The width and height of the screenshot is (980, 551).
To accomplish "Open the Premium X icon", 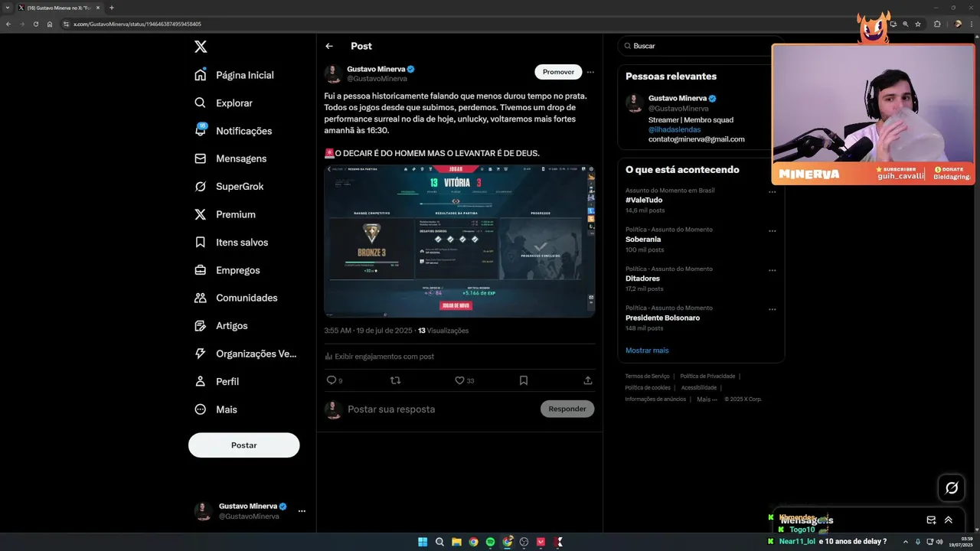I will point(201,214).
